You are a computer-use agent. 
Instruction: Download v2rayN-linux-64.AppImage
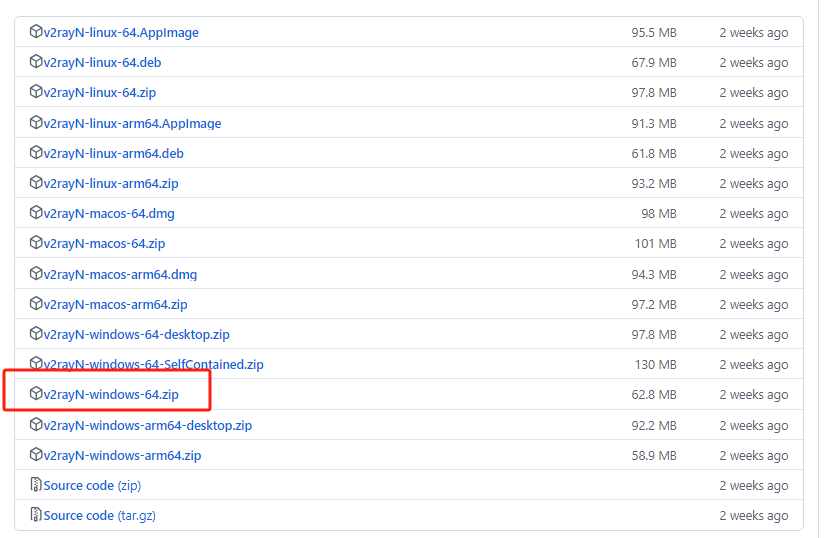click(x=121, y=33)
